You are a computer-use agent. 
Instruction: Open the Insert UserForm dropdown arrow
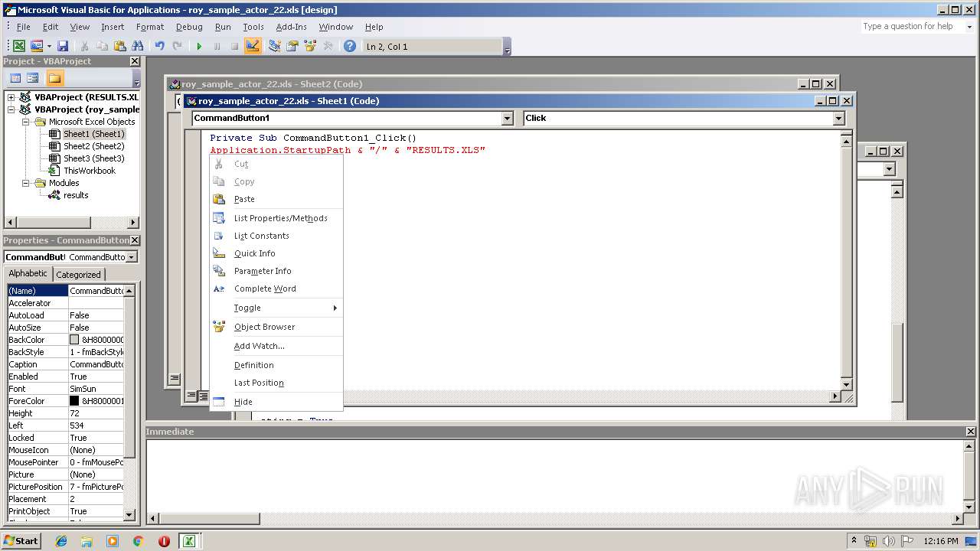[48, 47]
